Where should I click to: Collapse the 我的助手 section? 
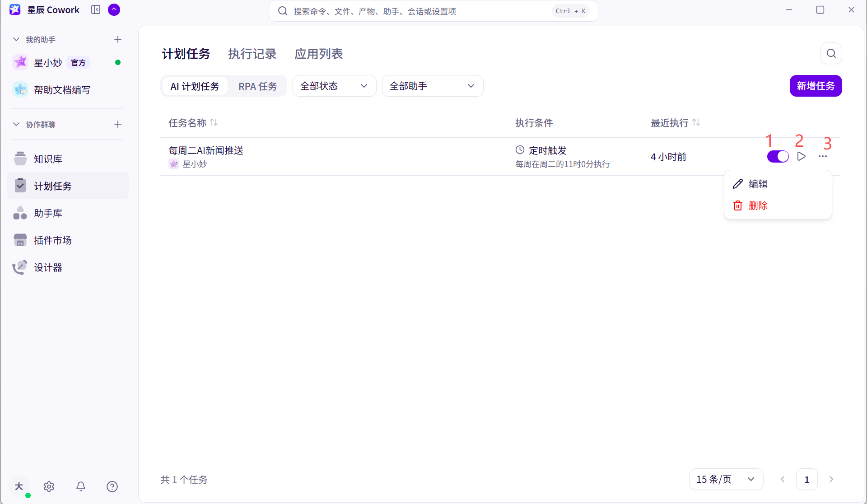16,40
